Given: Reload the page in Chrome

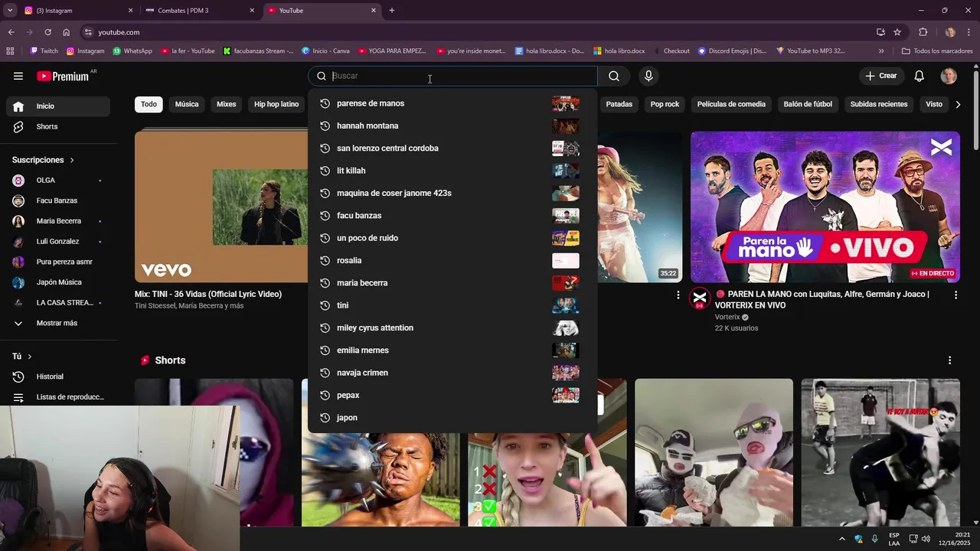Looking at the screenshot, I should point(47,32).
